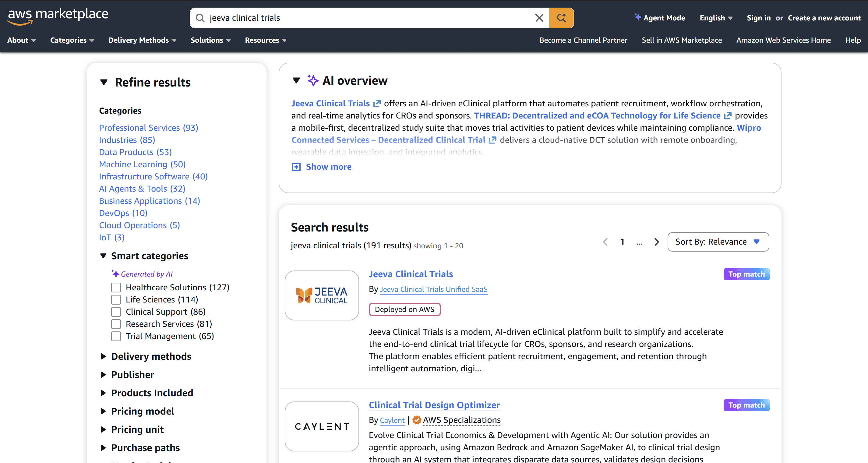This screenshot has height=463, width=868.
Task: Select page 1 in pagination
Action: click(622, 242)
